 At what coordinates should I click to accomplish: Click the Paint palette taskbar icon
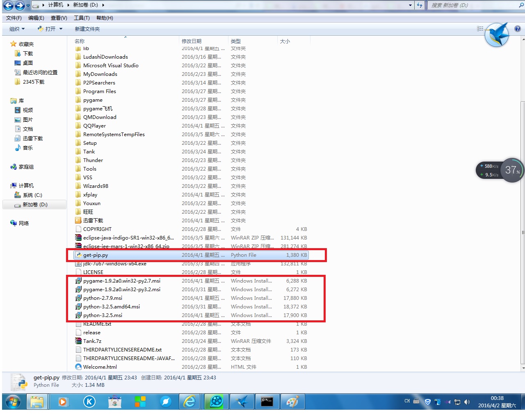(x=292, y=402)
